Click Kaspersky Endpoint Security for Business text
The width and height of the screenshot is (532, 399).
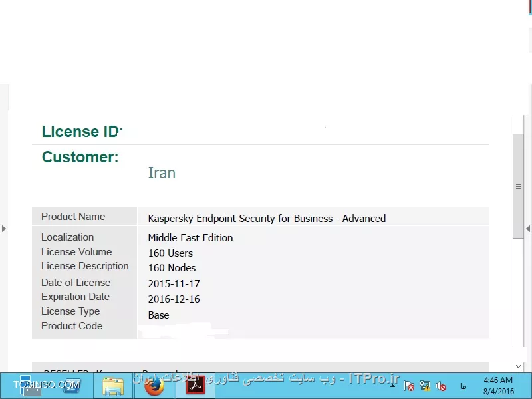(267, 219)
